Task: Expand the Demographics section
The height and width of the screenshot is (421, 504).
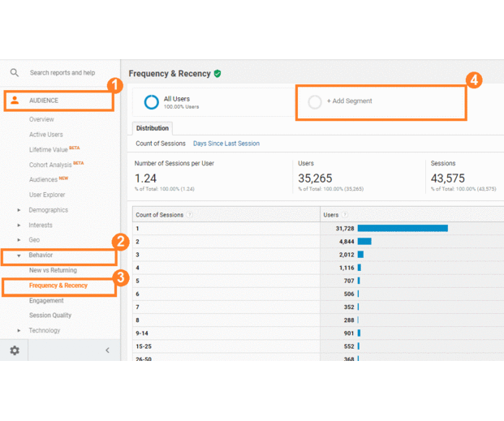Action: pos(19,210)
